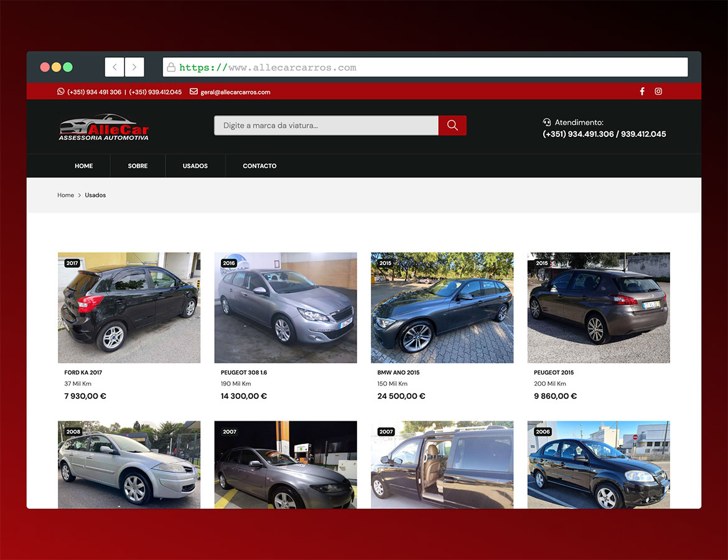728x560 pixels.
Task: Open the Instagram icon in top bar
Action: [x=658, y=91]
